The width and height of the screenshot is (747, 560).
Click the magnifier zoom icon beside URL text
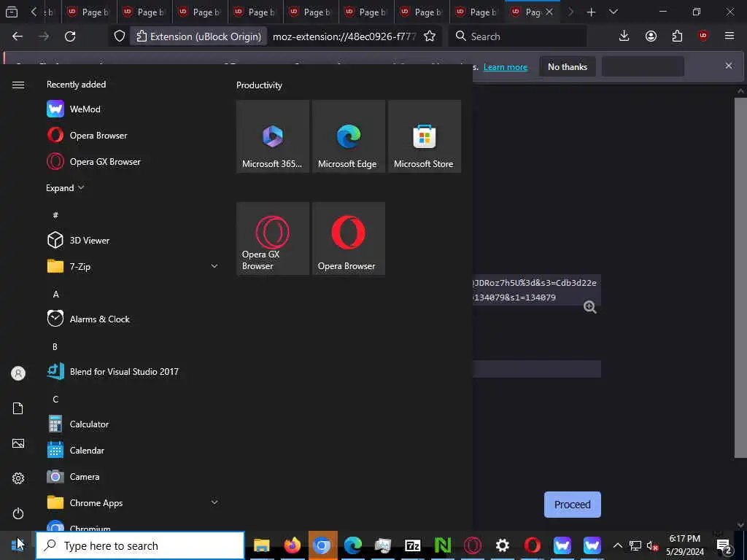point(589,307)
